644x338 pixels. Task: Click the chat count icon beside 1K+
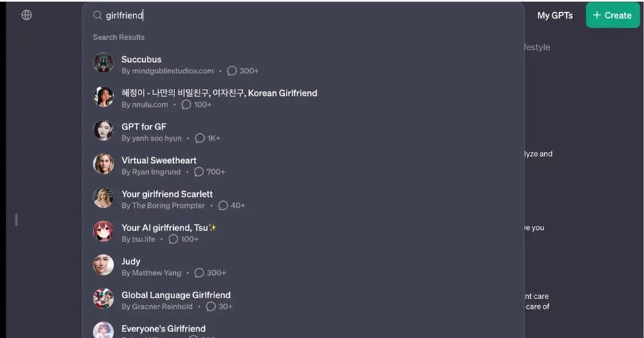coord(200,138)
